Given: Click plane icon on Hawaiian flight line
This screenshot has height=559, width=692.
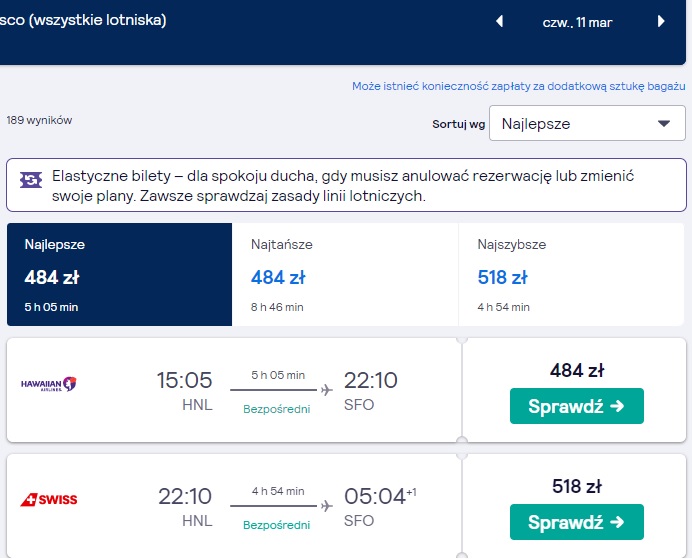Looking at the screenshot, I should tap(327, 390).
